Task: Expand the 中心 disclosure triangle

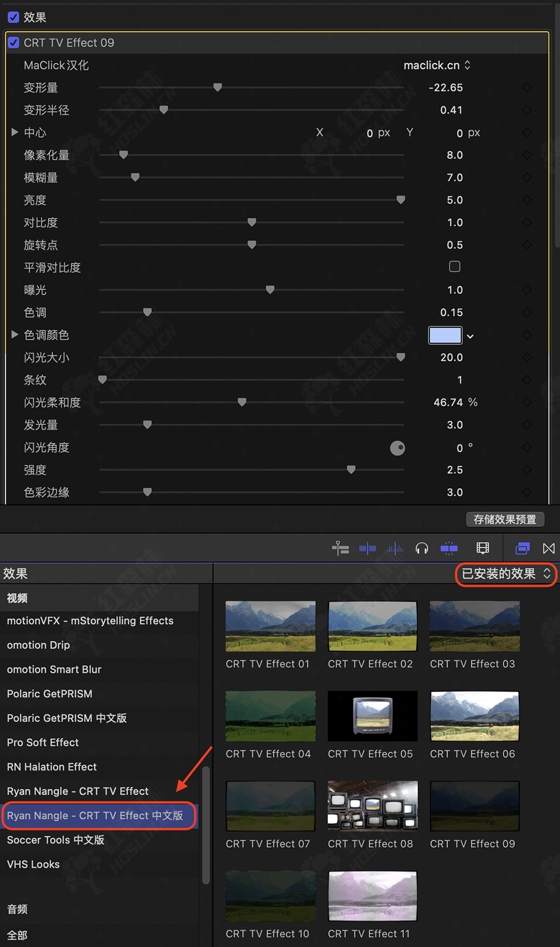Action: coord(14,132)
